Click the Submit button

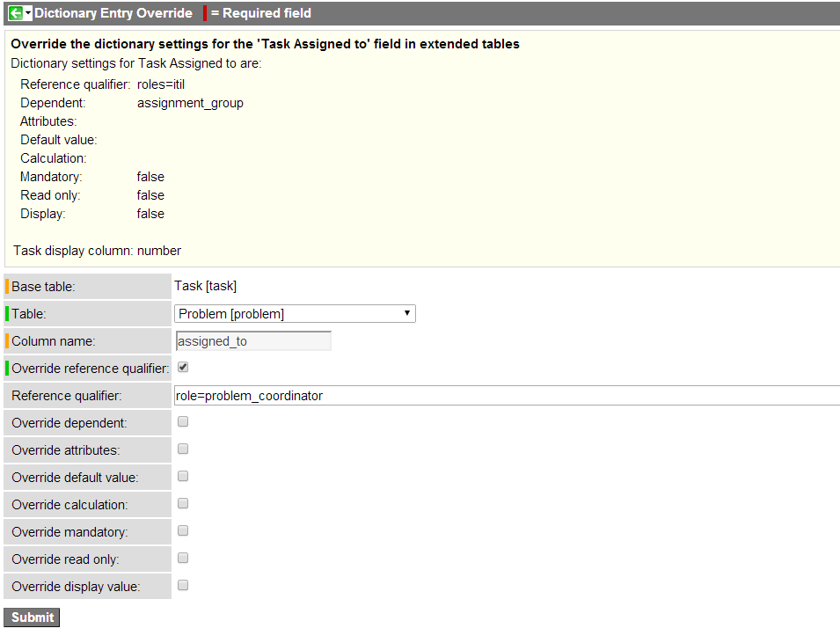pos(31,617)
